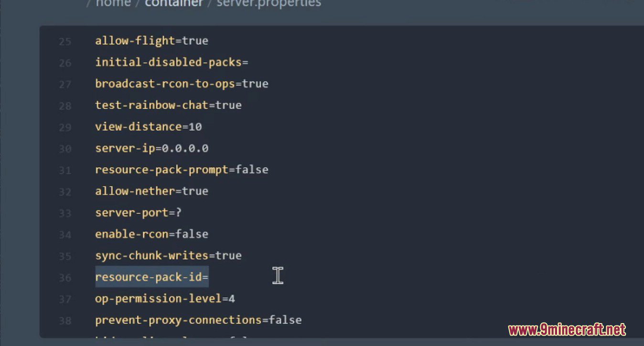
Task: Click the server-port=? line
Action: [x=138, y=213]
